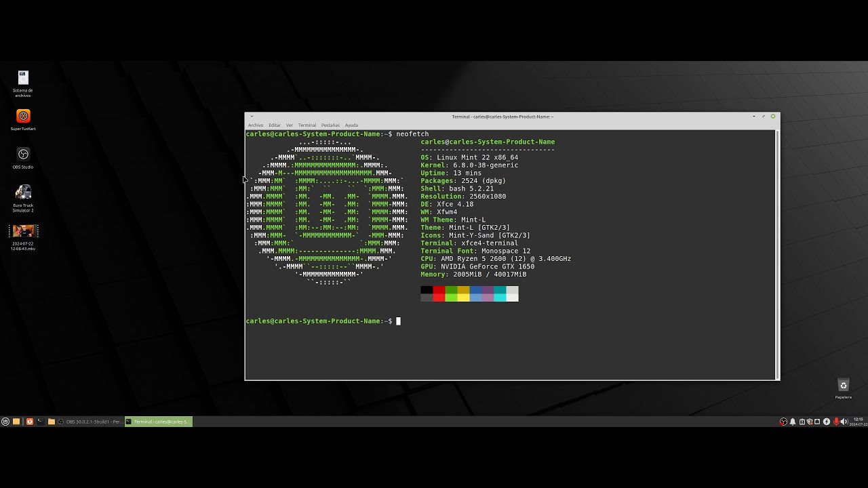Open the Ver menu in the terminal

(x=290, y=125)
